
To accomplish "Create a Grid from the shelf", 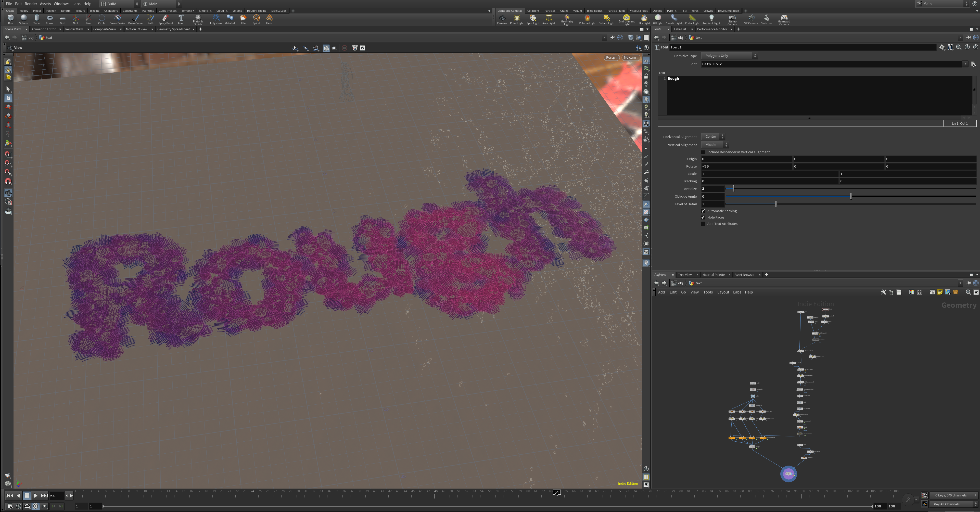I will tap(62, 19).
